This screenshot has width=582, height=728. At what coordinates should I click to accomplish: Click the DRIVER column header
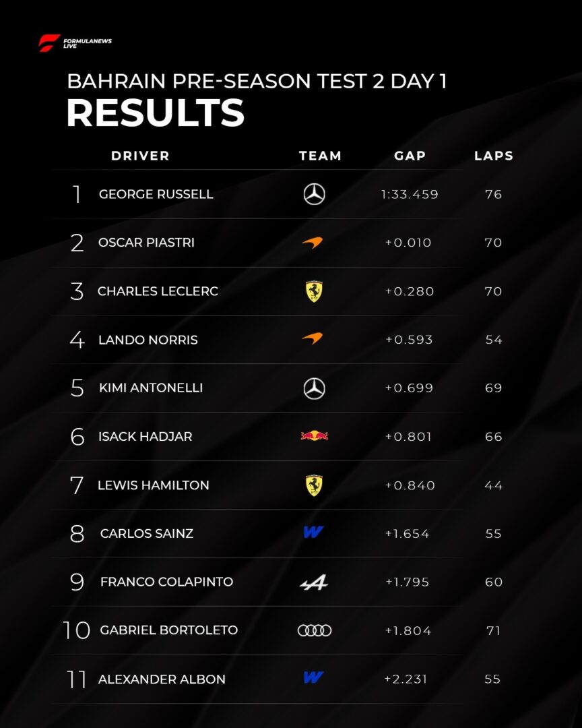click(140, 156)
